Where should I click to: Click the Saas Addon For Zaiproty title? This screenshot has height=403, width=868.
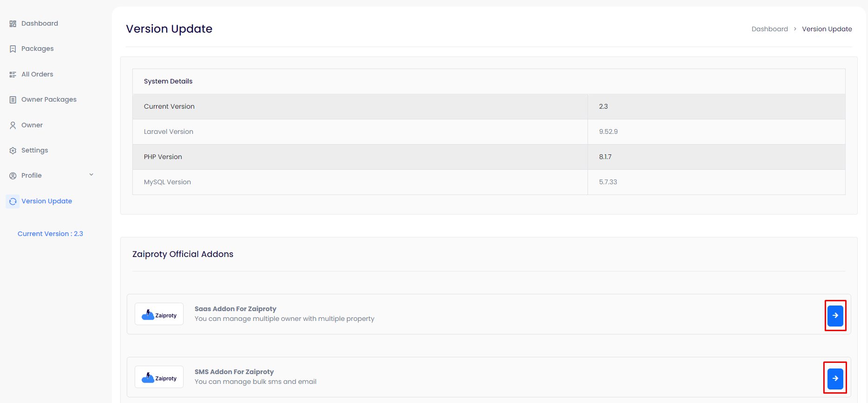coord(235,309)
